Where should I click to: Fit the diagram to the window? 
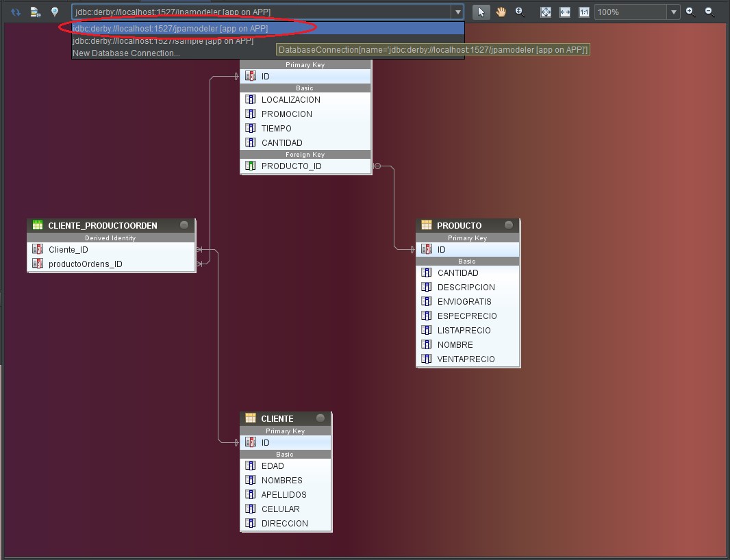tap(545, 12)
